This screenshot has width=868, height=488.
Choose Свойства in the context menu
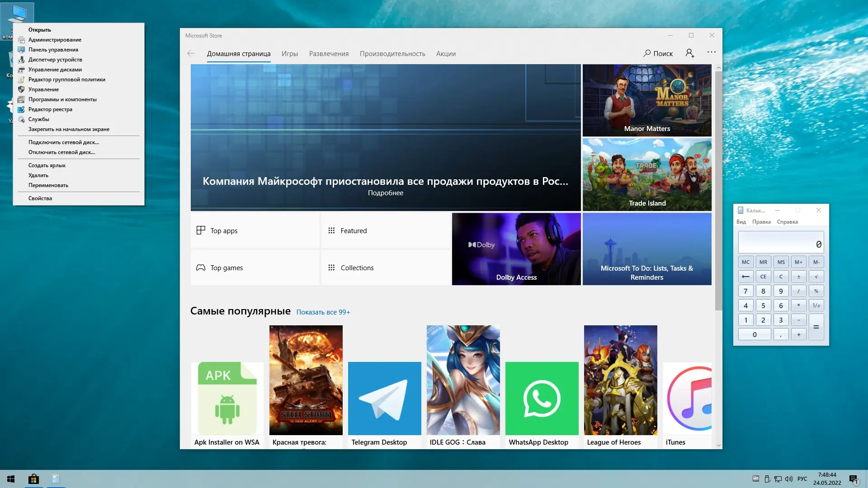40,198
